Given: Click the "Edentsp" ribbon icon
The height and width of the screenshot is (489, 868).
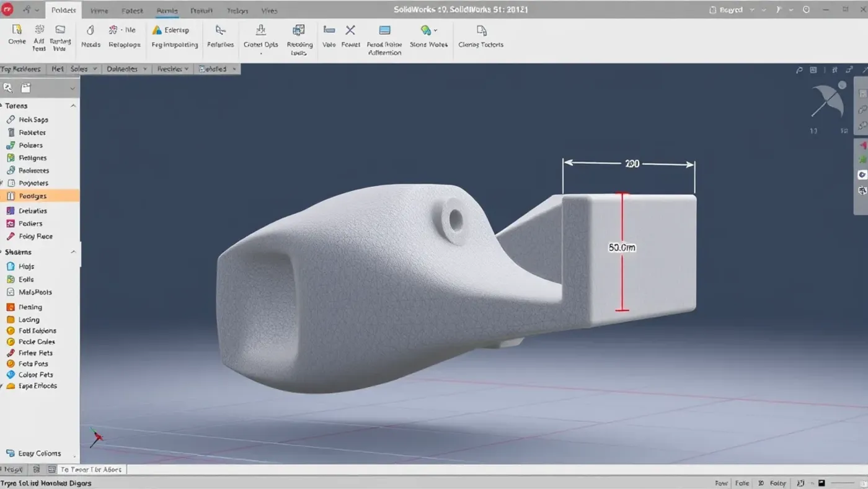Looking at the screenshot, I should [x=157, y=30].
